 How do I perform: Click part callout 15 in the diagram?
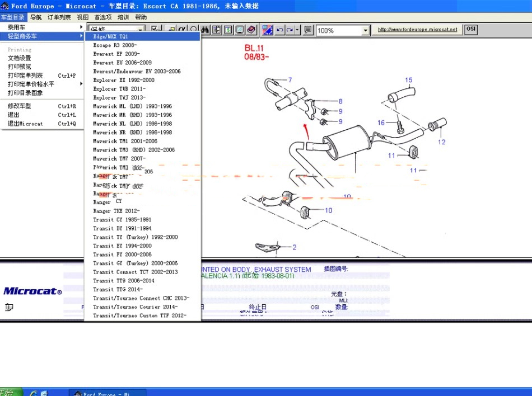pyautogui.click(x=408, y=80)
